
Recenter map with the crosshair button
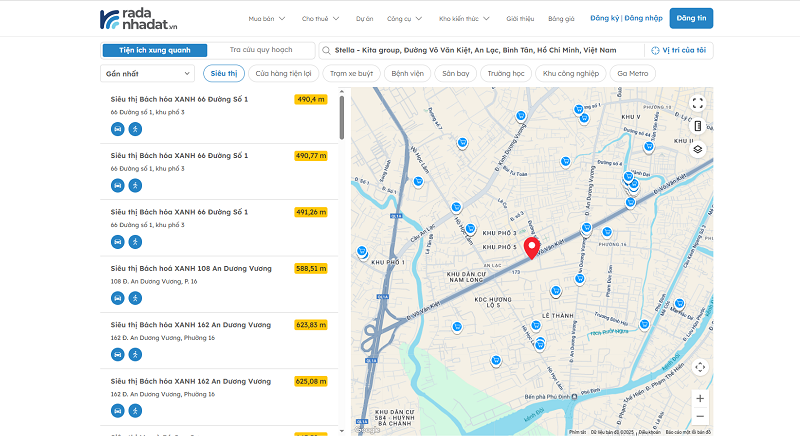click(x=700, y=367)
